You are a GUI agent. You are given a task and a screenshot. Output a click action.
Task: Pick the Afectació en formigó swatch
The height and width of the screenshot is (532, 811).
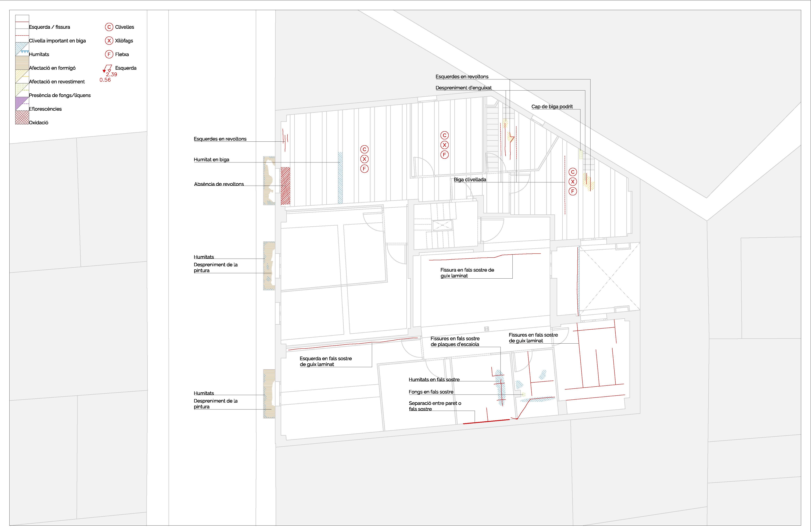(x=22, y=63)
